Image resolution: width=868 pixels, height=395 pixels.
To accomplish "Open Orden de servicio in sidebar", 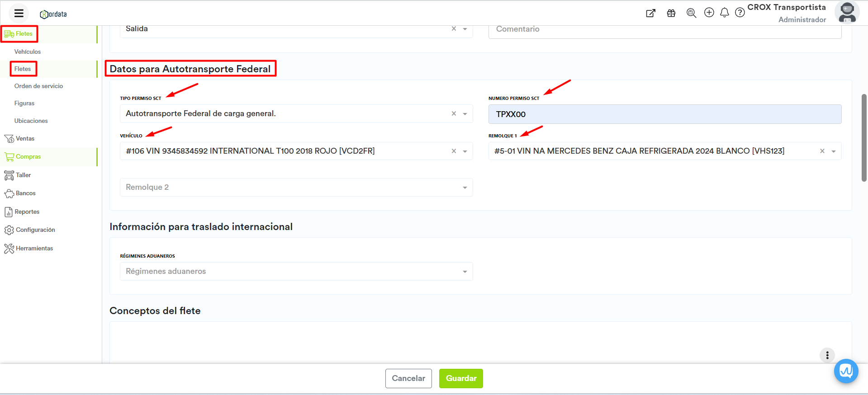I will pos(38,86).
